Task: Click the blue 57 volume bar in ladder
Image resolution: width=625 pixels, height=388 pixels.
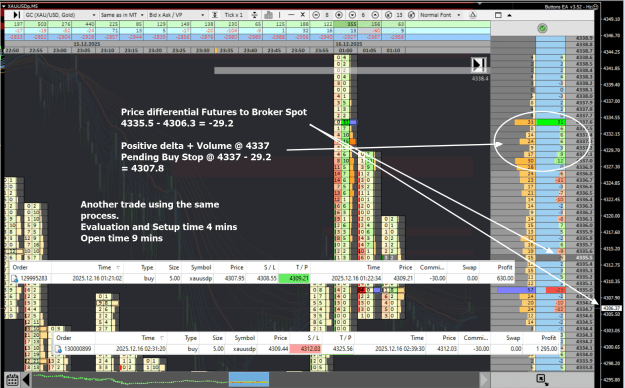Action: coord(516,290)
